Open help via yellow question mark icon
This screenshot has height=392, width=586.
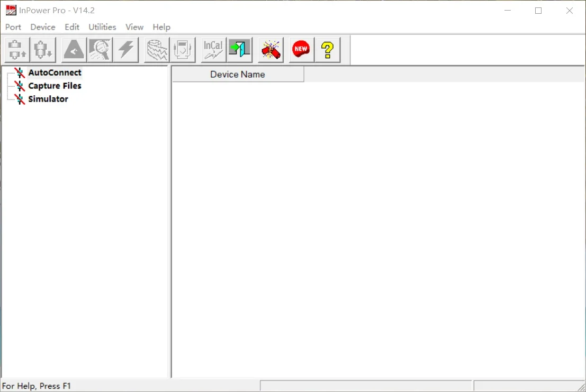click(x=327, y=50)
